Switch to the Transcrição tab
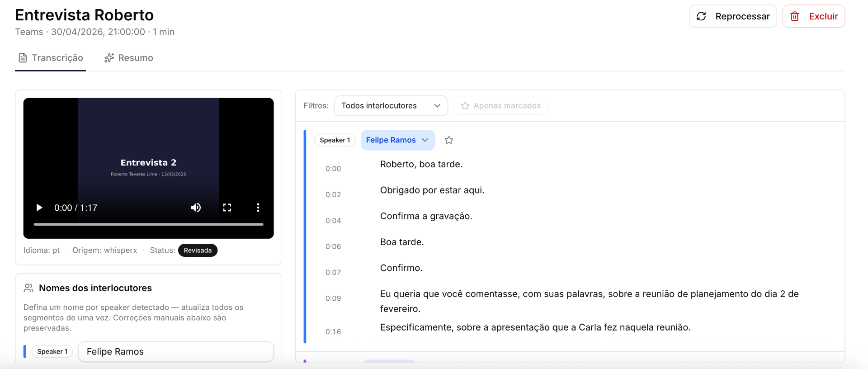 (51, 58)
